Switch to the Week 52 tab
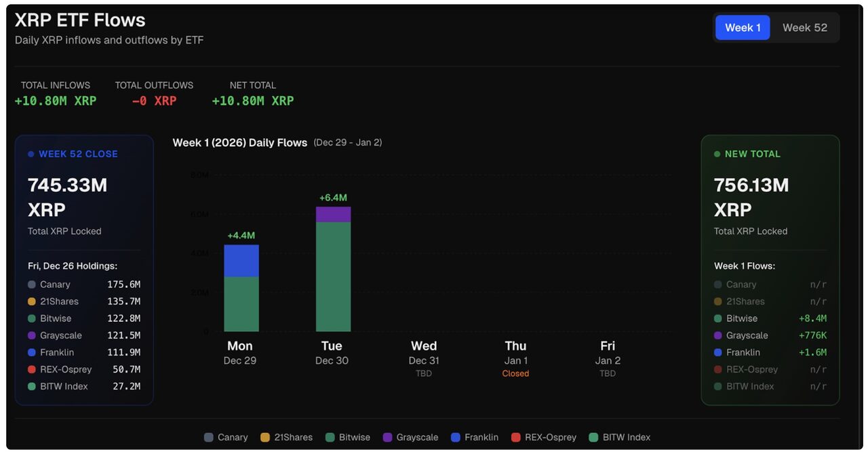The image size is (868, 458). (x=804, y=28)
